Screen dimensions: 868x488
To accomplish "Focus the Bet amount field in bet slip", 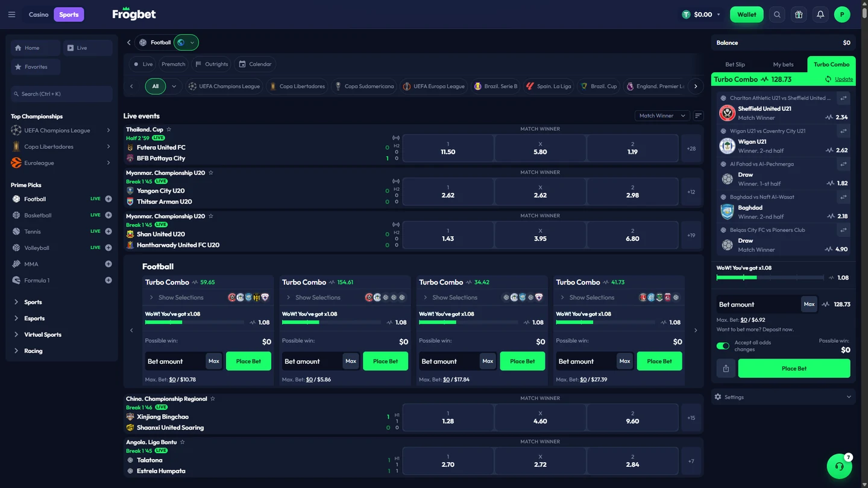I will 759,304.
